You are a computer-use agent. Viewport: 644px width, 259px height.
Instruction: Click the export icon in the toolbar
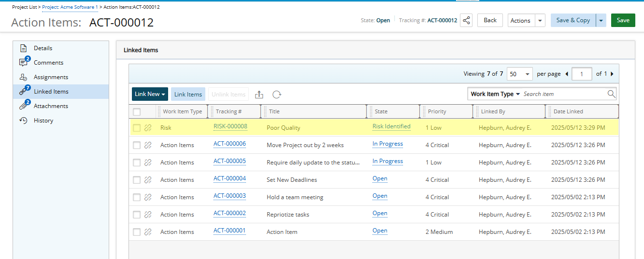pos(259,95)
